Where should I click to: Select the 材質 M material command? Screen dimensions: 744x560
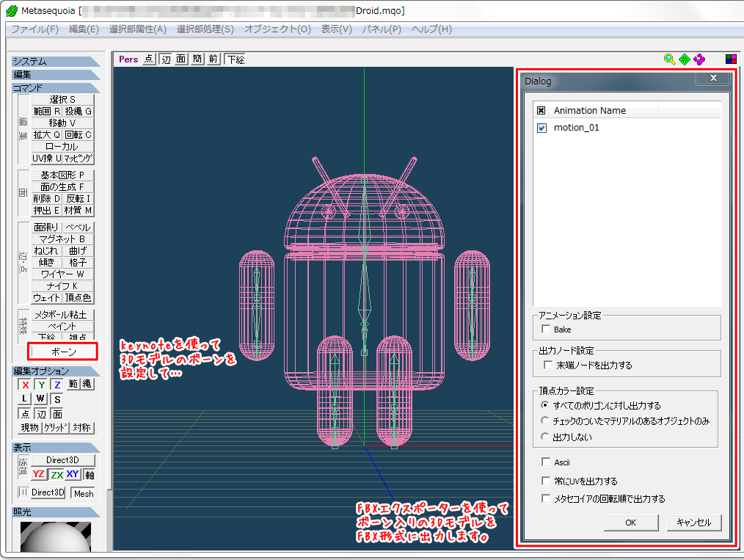click(x=79, y=211)
